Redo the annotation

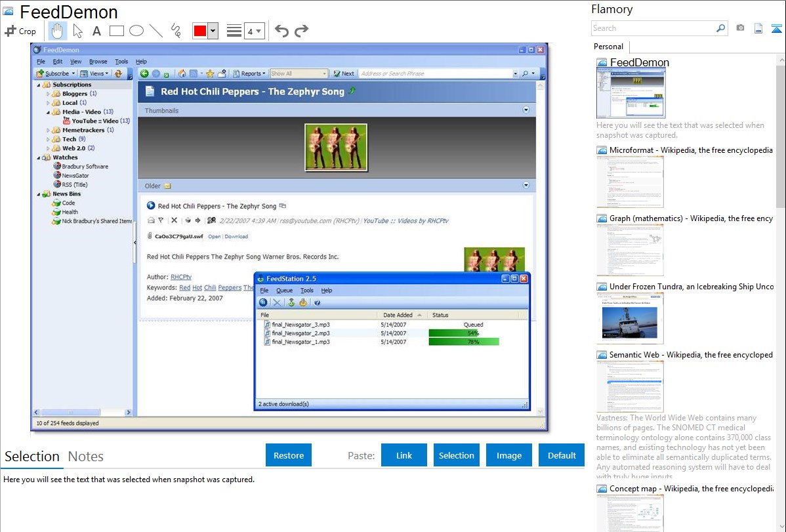click(301, 31)
